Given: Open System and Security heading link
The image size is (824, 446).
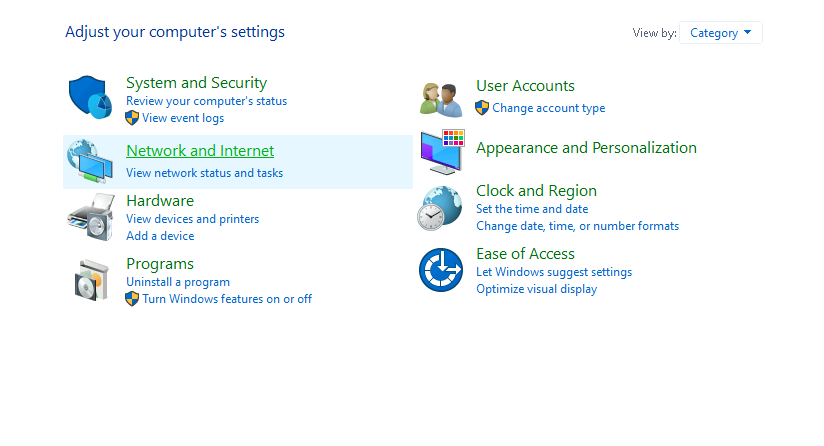Looking at the screenshot, I should point(197,83).
